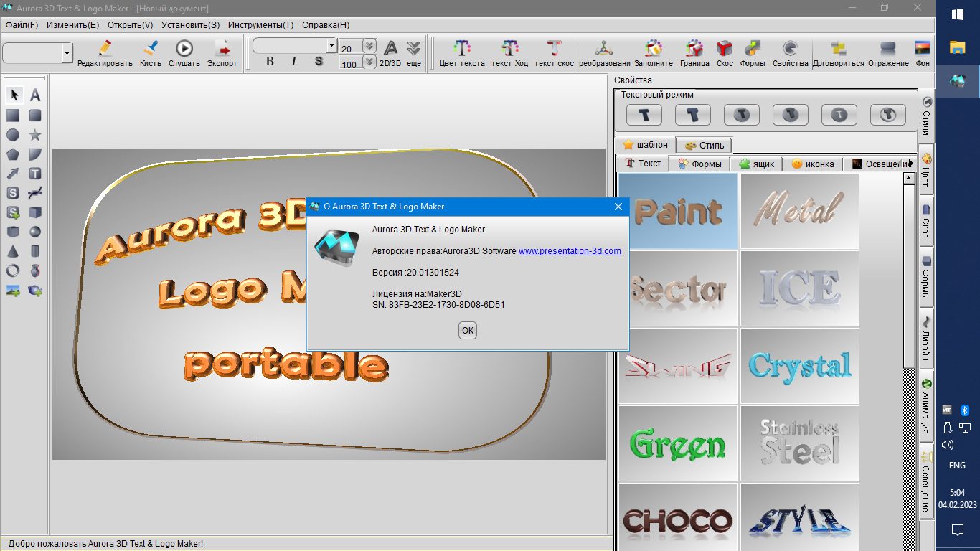Choose the star shape tool

[x=34, y=135]
